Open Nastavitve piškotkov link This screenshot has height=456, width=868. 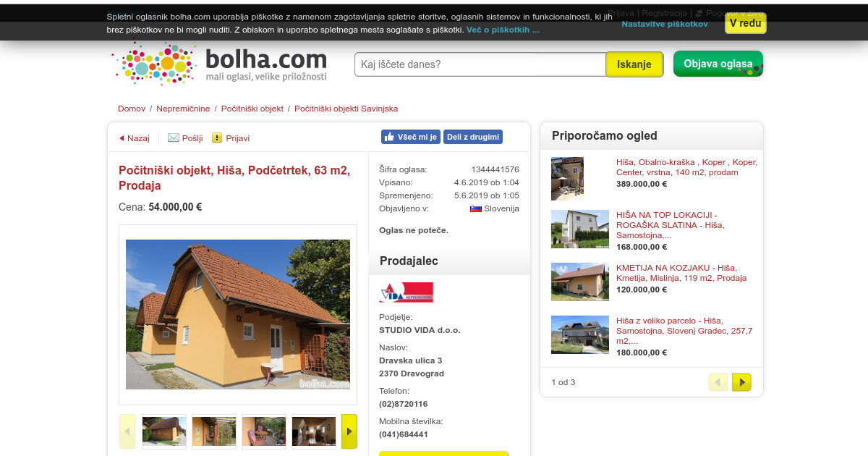point(665,24)
